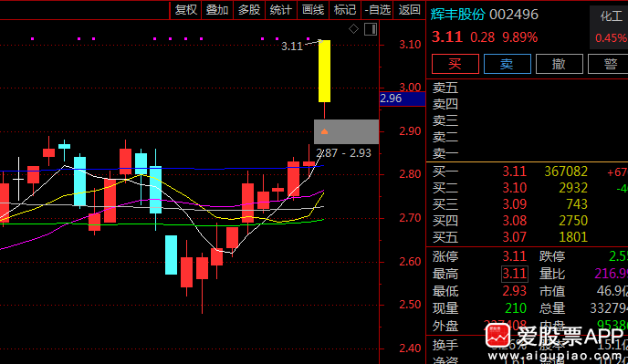Click the 标记 mark button
This screenshot has height=364, width=628.
pos(345,10)
